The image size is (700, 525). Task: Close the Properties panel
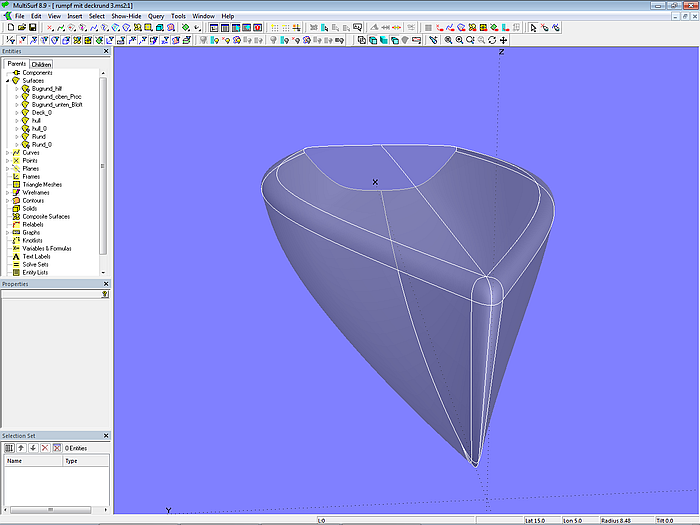106,284
